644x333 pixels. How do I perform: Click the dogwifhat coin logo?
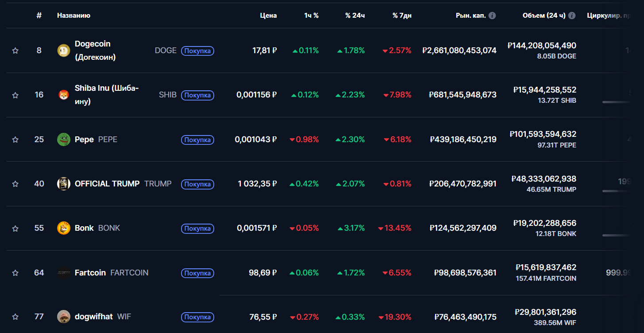point(64,317)
